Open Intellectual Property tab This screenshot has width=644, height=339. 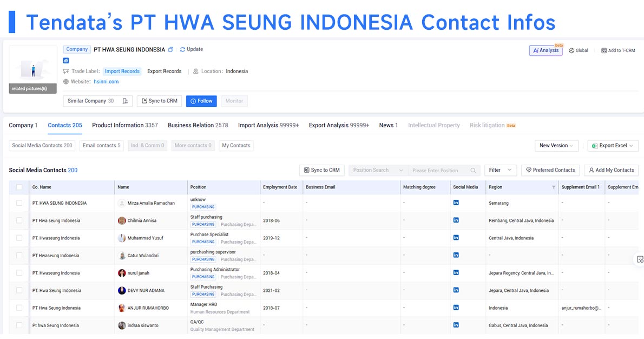coord(433,125)
